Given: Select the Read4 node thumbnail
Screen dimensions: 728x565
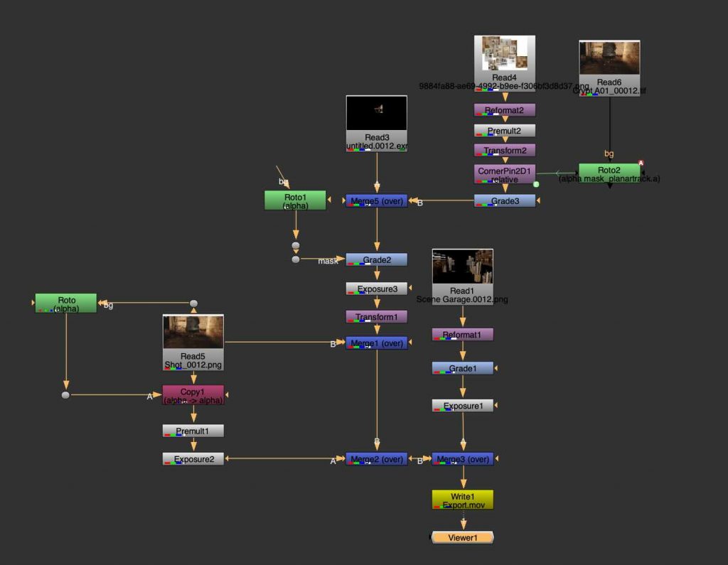Looking at the screenshot, I should [x=504, y=54].
